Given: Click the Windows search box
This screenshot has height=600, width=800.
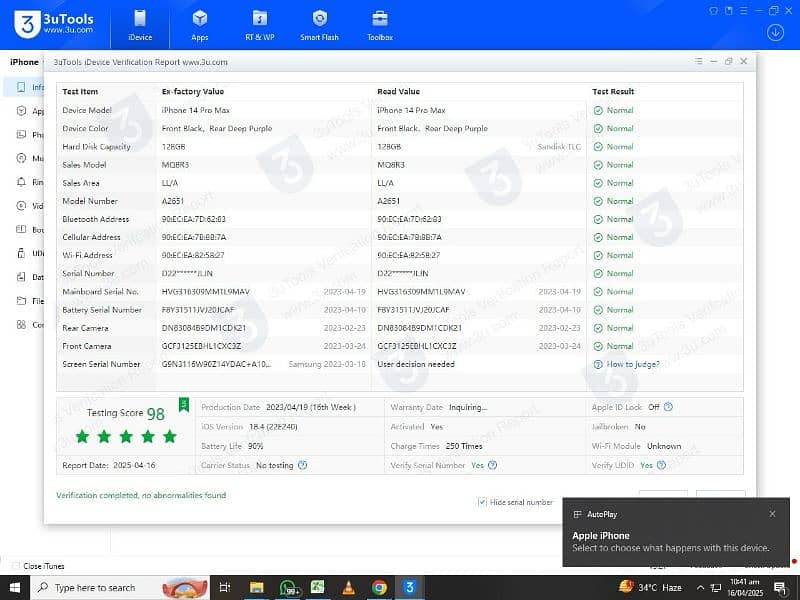Looking at the screenshot, I should click(x=120, y=588).
